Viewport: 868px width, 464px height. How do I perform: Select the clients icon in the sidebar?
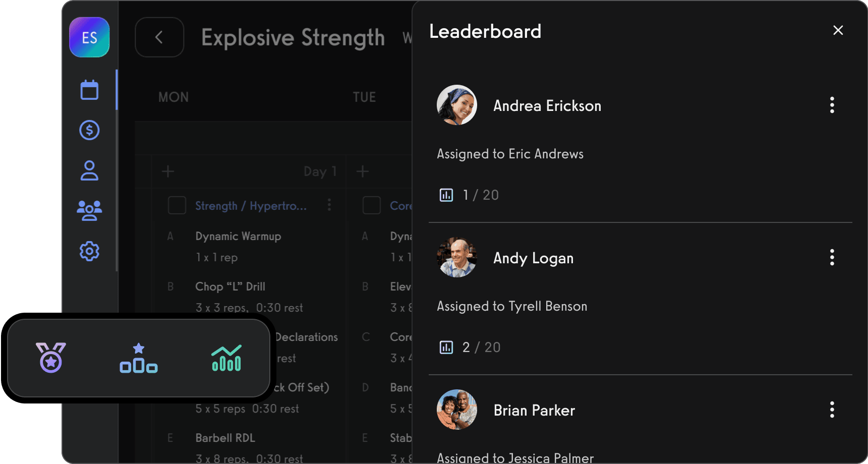coord(89,171)
